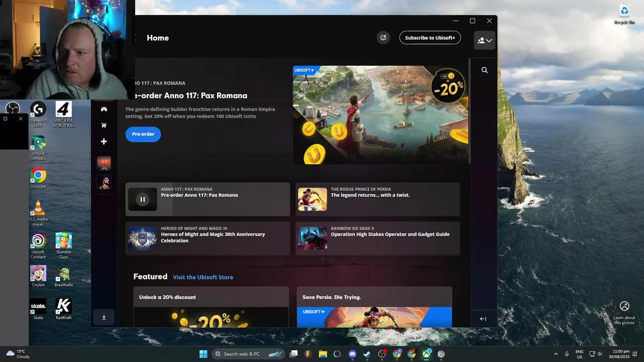Click the Search web & PC taskbar box

click(x=248, y=354)
